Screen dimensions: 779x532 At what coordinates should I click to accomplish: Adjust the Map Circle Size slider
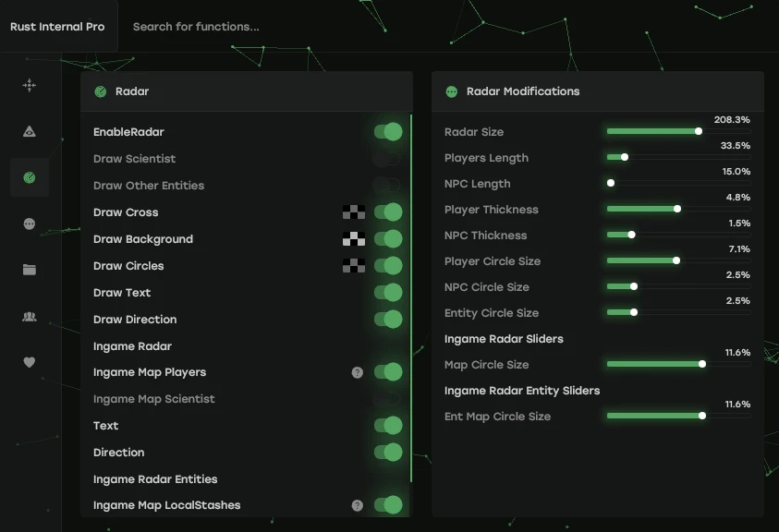[x=678, y=364]
